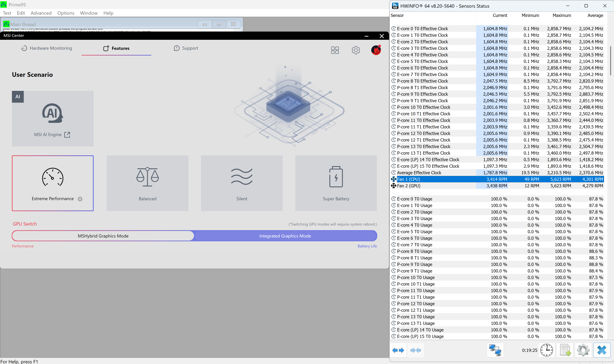The height and width of the screenshot is (364, 614).
Task: Choose the Silent user scenario tile
Action: 242,183
